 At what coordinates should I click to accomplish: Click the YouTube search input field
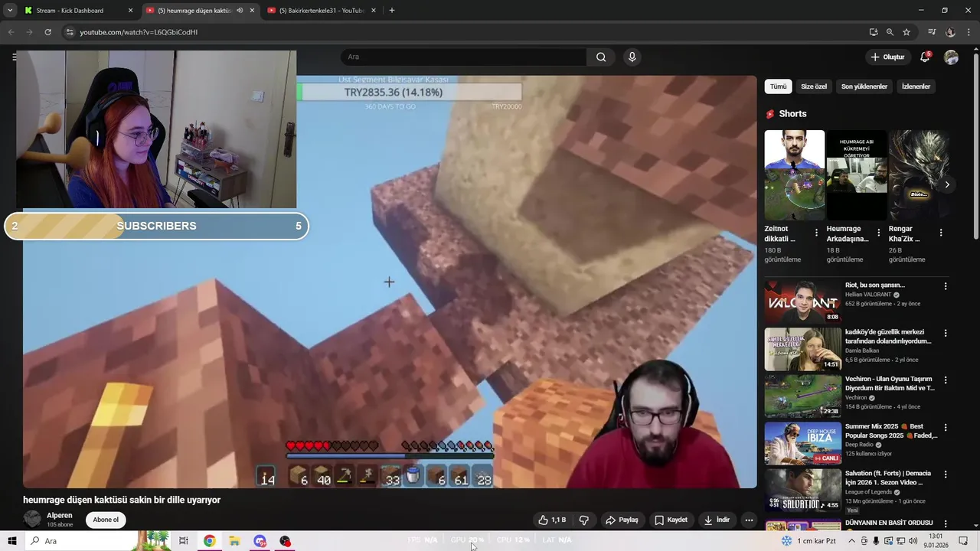tap(463, 57)
